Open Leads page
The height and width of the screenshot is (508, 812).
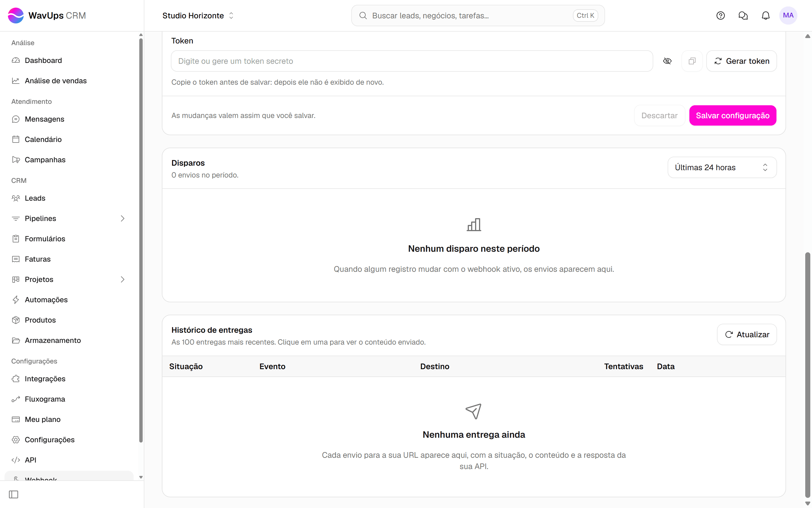[69, 198]
